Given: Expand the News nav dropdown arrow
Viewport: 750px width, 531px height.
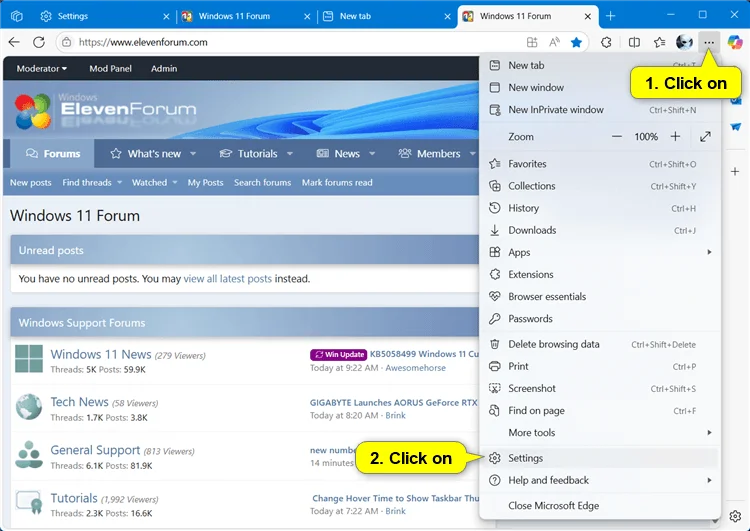Looking at the screenshot, I should [372, 154].
